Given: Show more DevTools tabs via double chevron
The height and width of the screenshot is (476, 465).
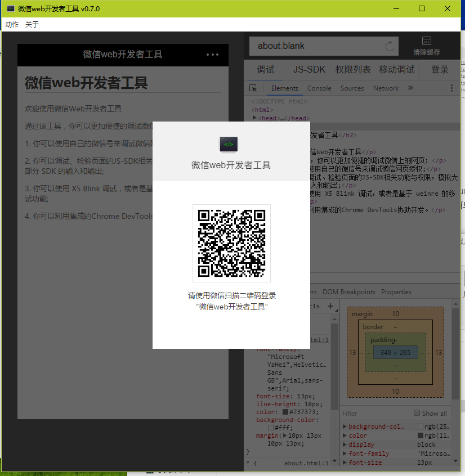Looking at the screenshot, I should tap(410, 88).
